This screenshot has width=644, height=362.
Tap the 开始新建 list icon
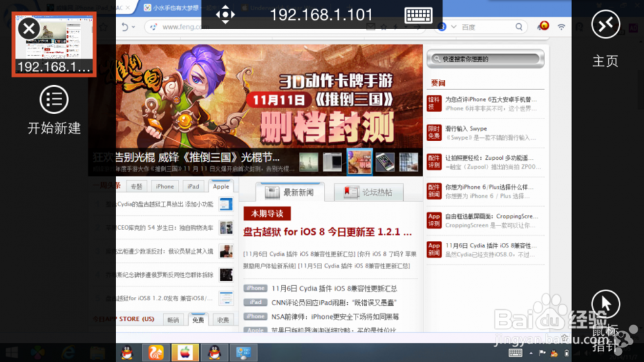pyautogui.click(x=54, y=99)
